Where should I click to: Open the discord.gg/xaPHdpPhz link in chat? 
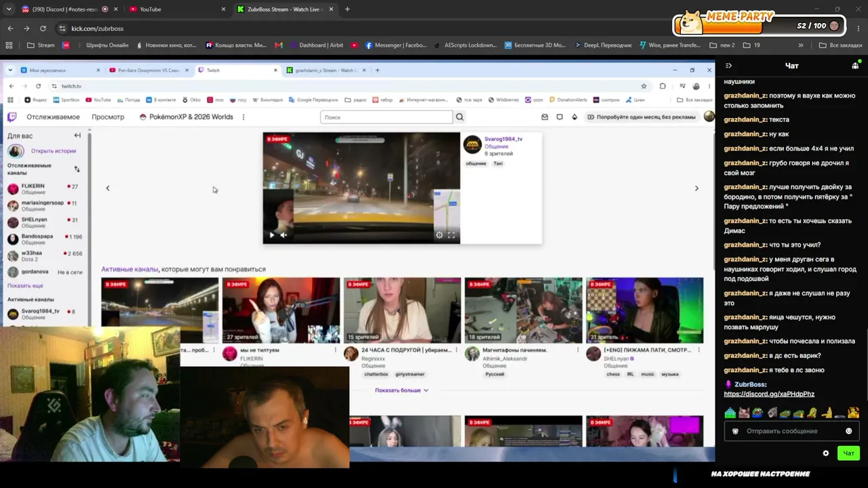(x=769, y=394)
